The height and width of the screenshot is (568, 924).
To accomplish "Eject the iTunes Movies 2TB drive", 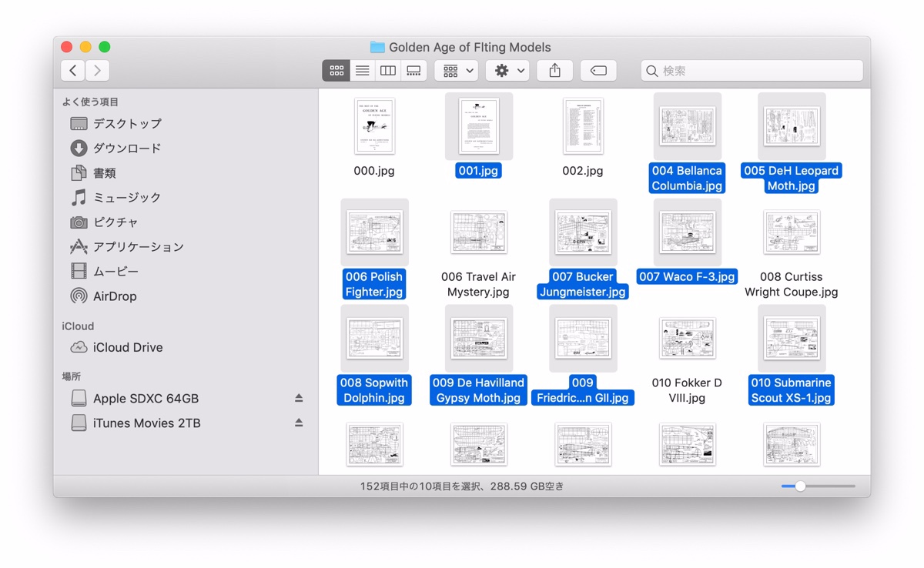I will pyautogui.click(x=299, y=423).
